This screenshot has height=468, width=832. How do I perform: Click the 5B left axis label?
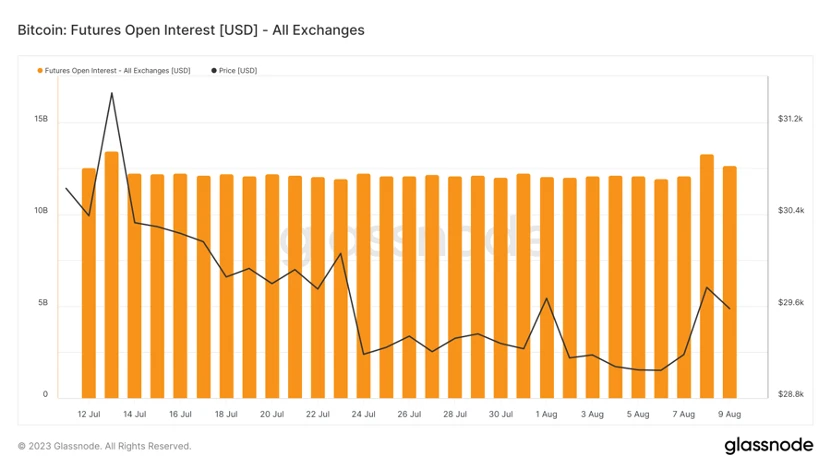(x=43, y=303)
